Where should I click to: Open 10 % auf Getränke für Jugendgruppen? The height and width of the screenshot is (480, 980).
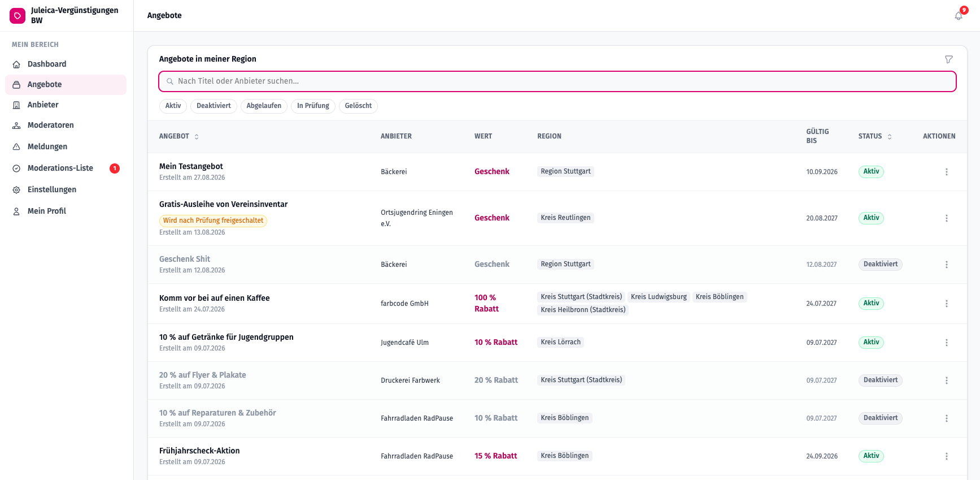click(227, 337)
